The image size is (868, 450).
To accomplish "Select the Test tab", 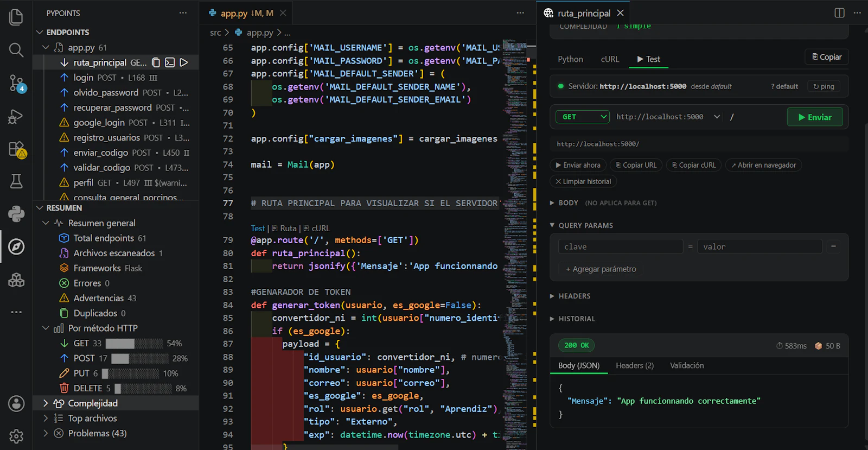I will coord(648,59).
